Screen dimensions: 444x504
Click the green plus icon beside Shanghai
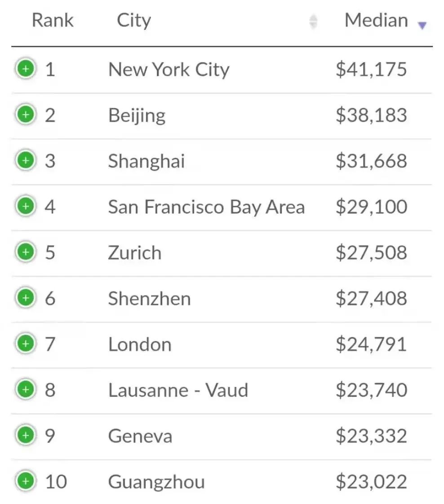pos(26,160)
